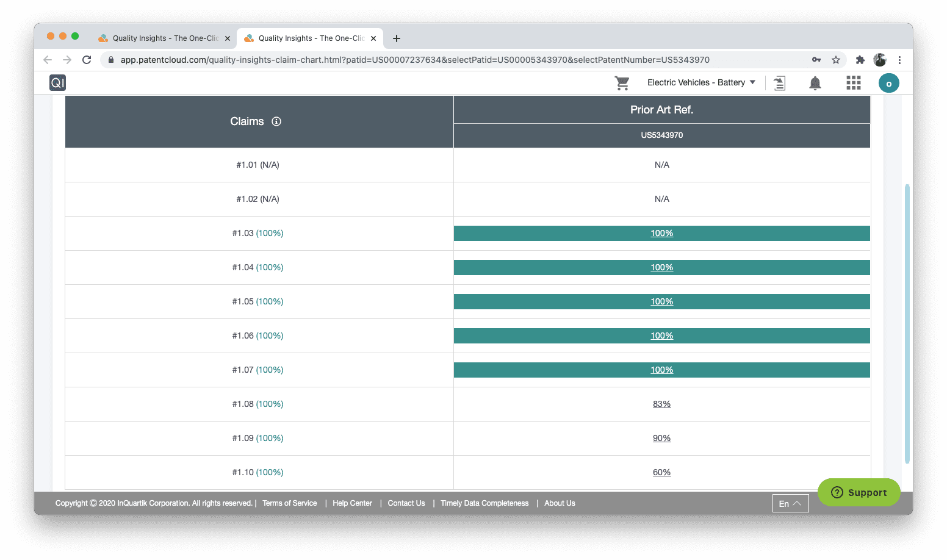Viewport: 947px width, 560px height.
Task: Open Chrome three-dot menu
Action: pos(899,60)
